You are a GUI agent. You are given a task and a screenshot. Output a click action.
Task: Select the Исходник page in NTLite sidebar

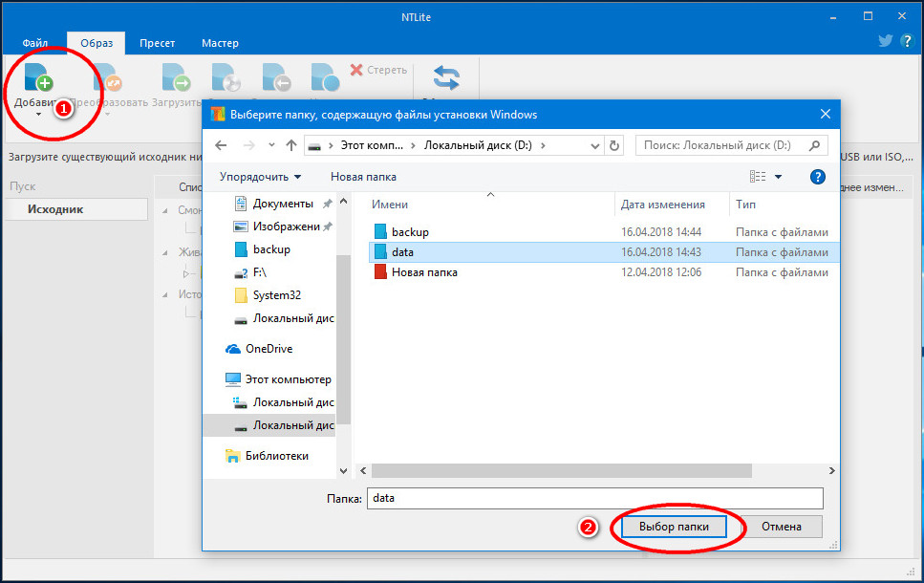point(76,209)
